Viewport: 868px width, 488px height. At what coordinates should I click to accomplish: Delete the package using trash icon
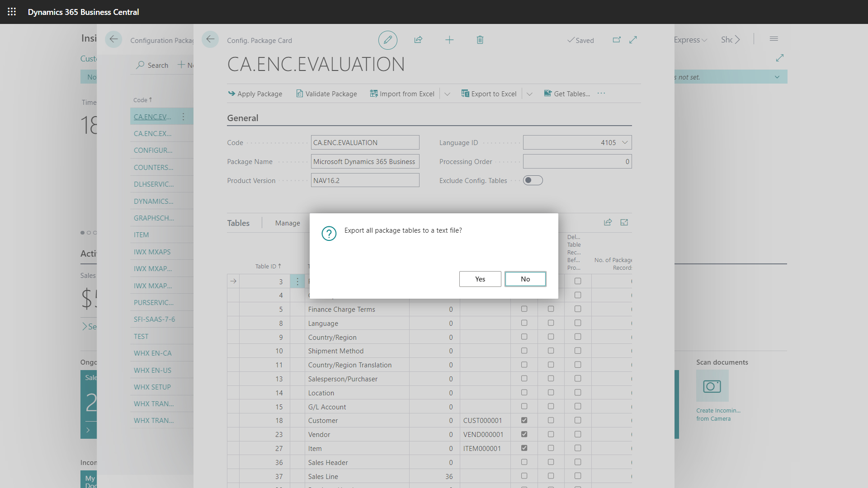(x=480, y=40)
